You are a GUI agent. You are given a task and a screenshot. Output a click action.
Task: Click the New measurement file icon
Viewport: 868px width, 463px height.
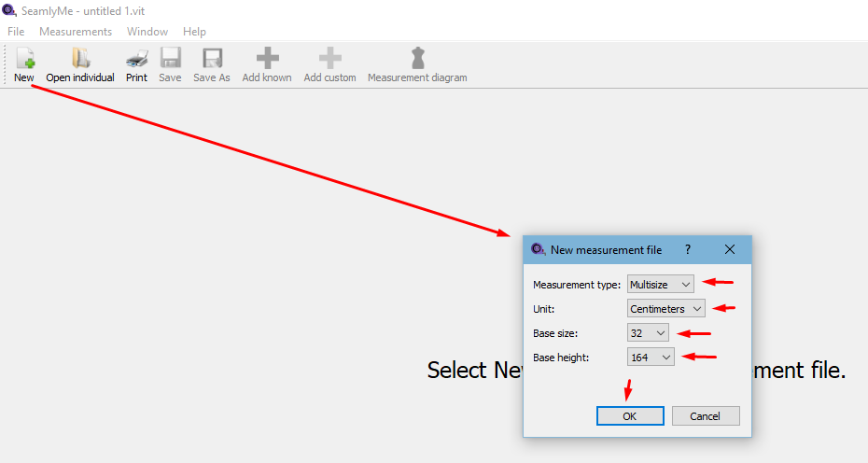24,60
